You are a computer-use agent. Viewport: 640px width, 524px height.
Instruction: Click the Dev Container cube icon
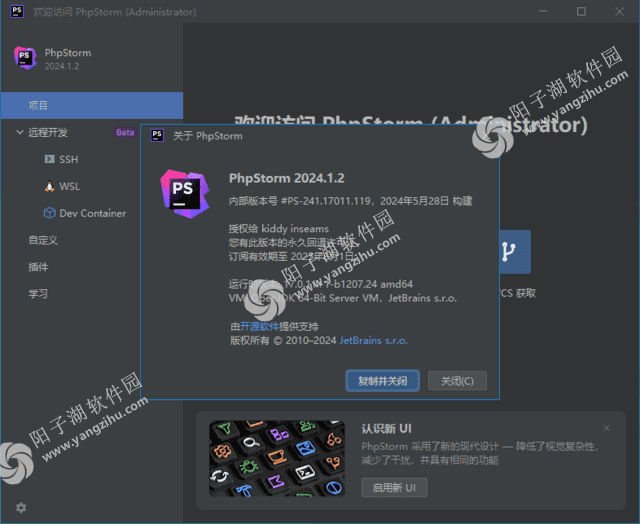[x=49, y=213]
